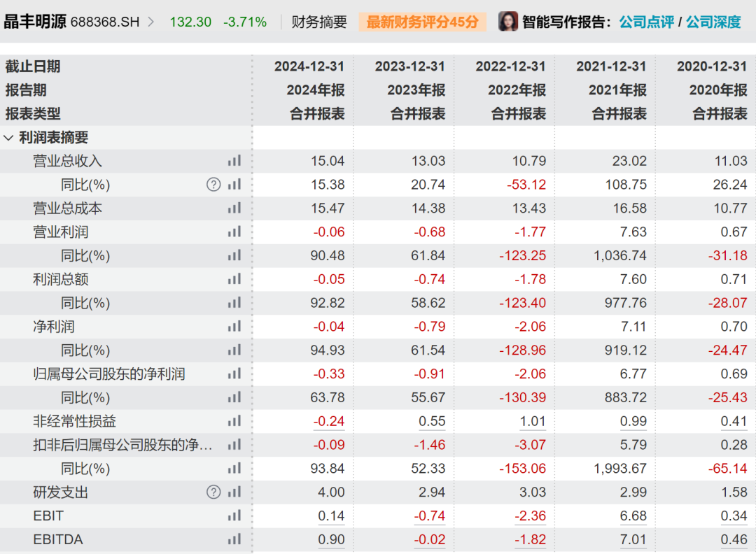Image resolution: width=756 pixels, height=554 pixels.
Task: Open chart icon for EBITDA row
Action: coord(234,539)
